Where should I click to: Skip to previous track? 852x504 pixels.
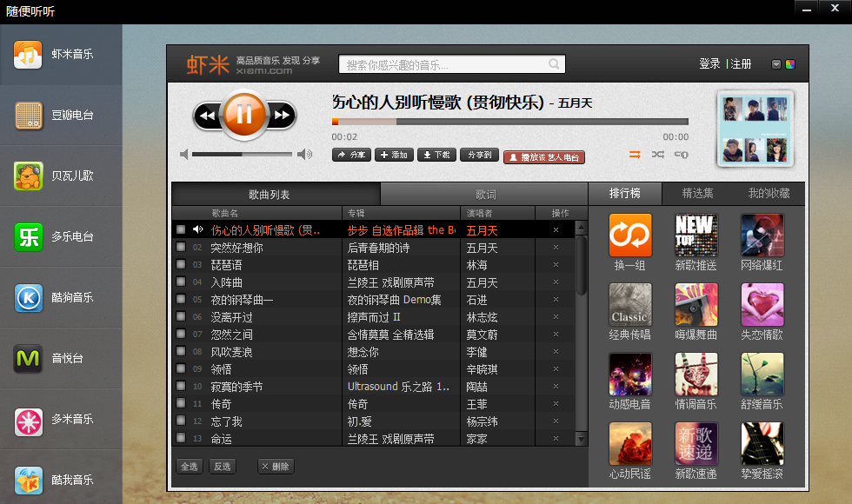pyautogui.click(x=207, y=115)
